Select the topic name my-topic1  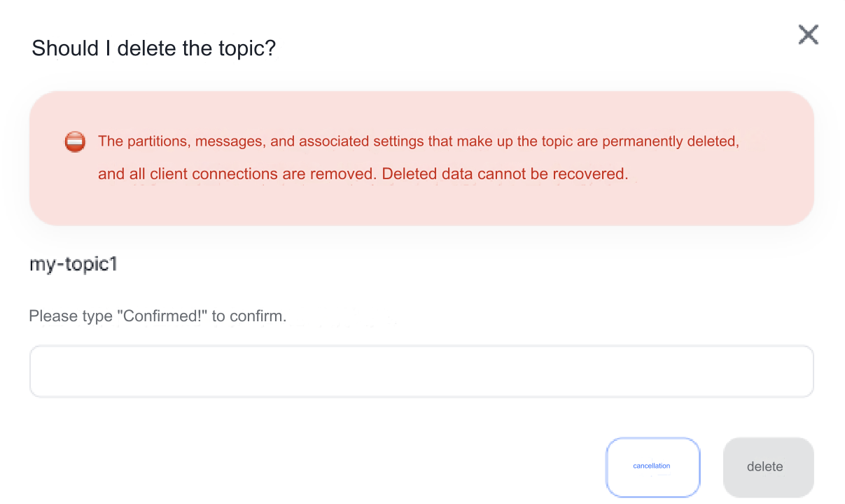73,264
